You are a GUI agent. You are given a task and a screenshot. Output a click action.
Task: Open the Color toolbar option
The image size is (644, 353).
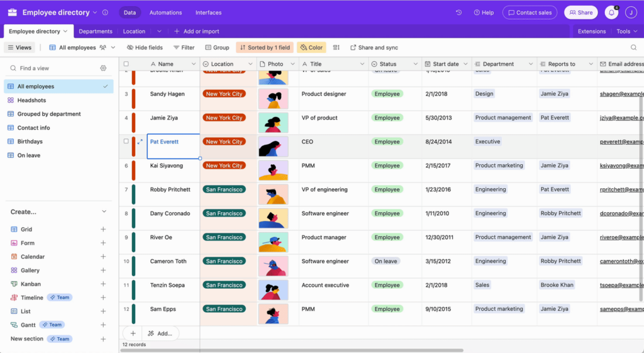311,48
